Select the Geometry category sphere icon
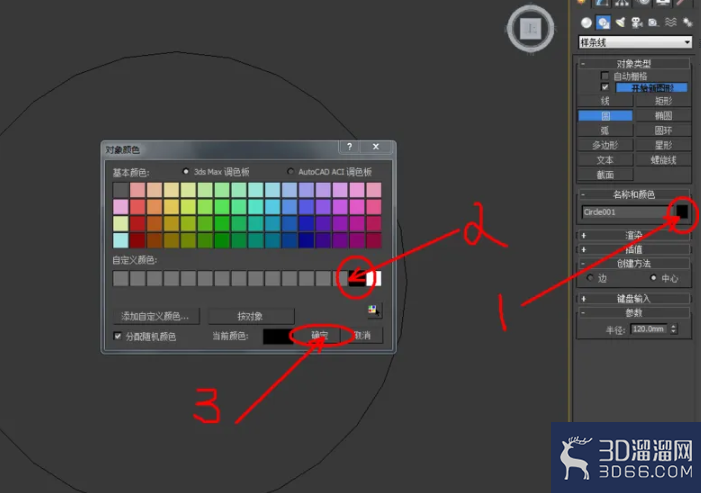 [x=586, y=22]
